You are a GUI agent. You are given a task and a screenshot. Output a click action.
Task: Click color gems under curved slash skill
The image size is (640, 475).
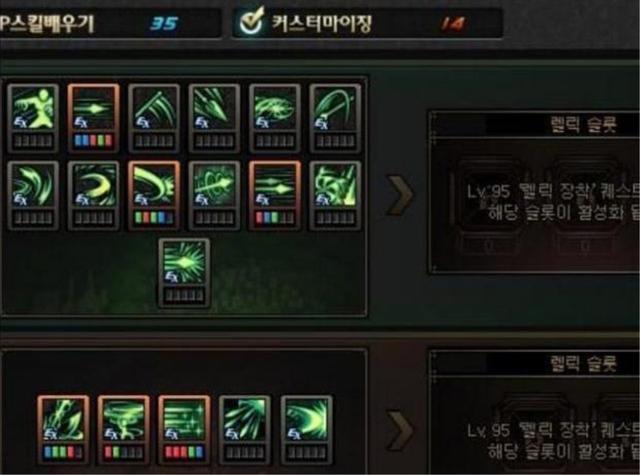[154, 218]
